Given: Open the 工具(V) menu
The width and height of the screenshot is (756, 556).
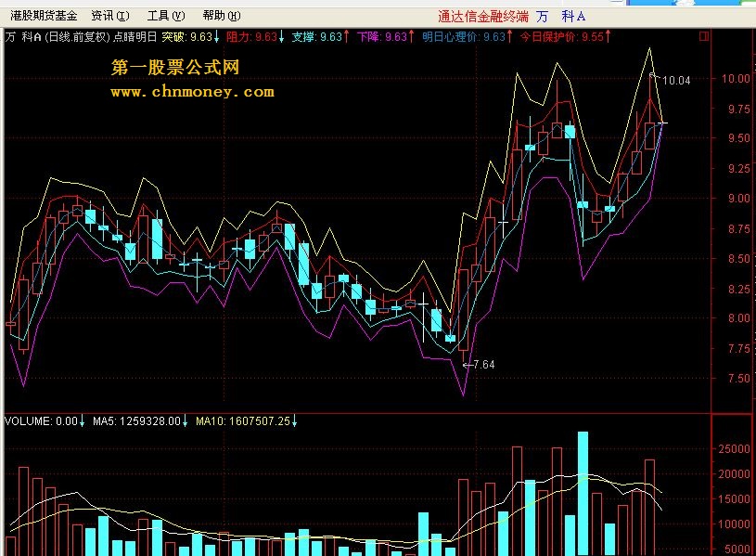Looking at the screenshot, I should (166, 16).
